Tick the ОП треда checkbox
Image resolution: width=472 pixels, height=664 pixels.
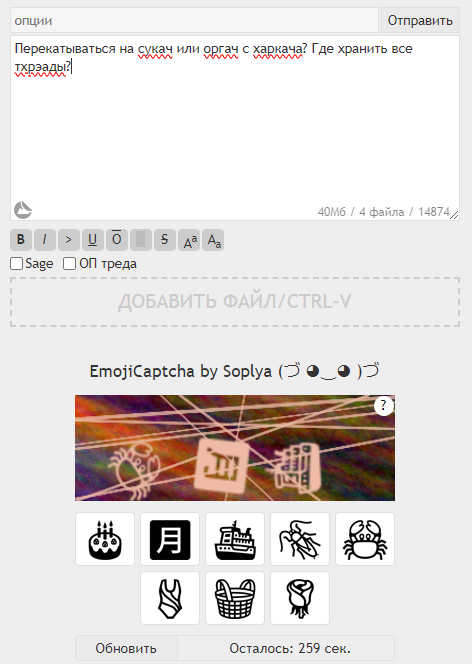pos(69,264)
